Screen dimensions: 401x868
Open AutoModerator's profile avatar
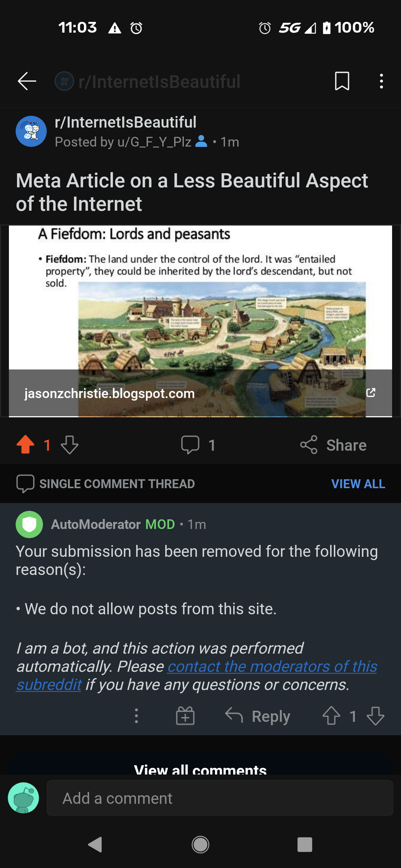(29, 525)
